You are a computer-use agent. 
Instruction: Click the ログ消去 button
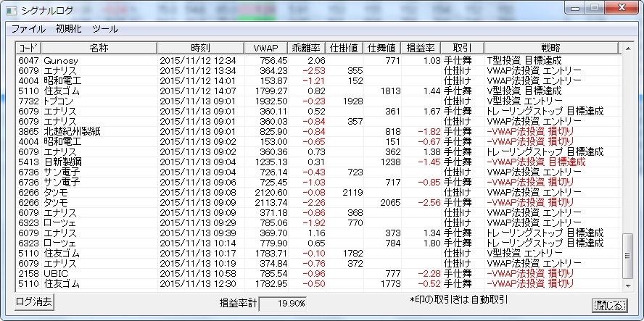tap(34, 302)
